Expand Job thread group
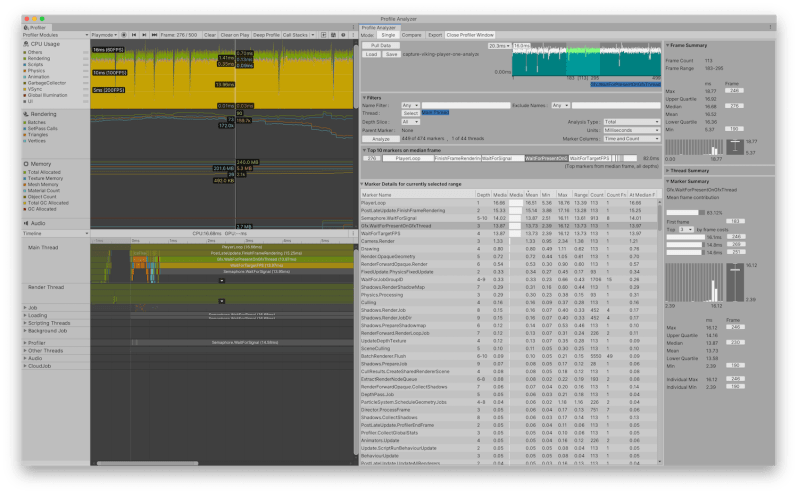The width and height of the screenshot is (798, 494). [x=25, y=308]
